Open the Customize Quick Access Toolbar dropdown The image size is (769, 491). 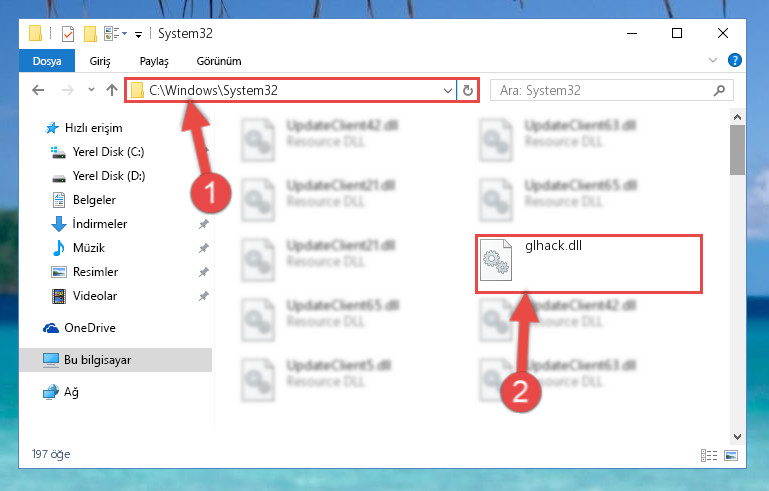click(138, 34)
